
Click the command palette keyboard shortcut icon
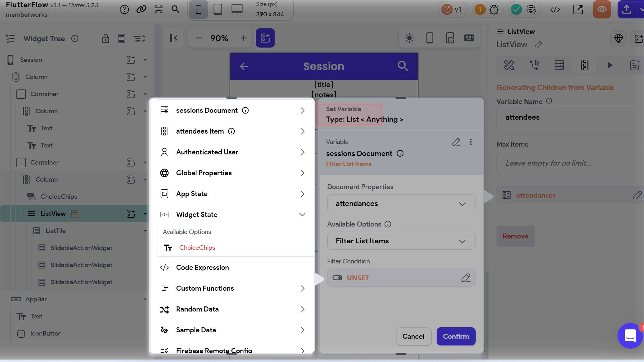click(x=158, y=10)
